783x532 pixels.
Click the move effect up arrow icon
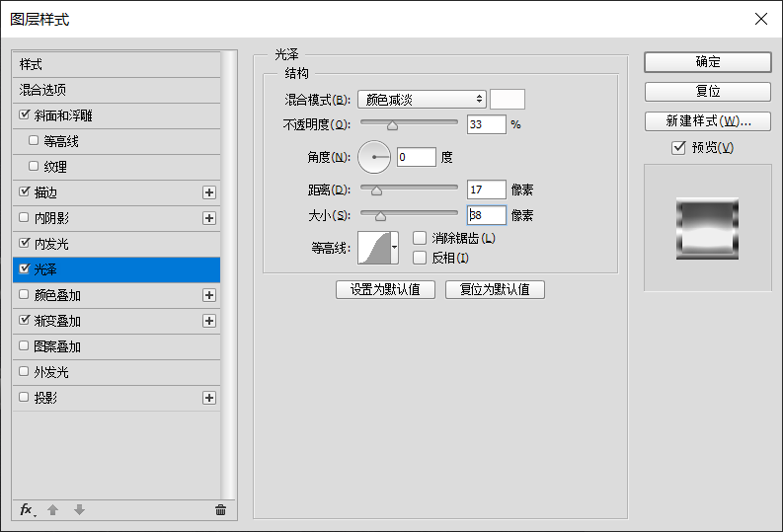(53, 509)
